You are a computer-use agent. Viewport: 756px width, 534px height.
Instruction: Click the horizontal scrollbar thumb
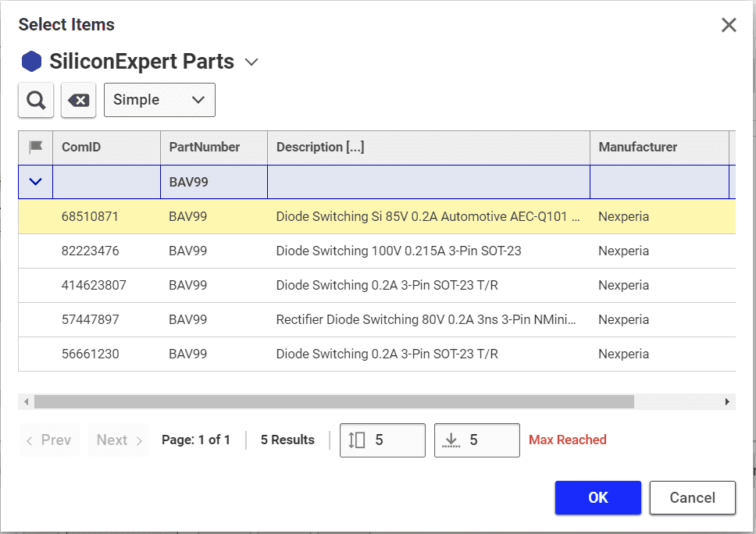pyautogui.click(x=334, y=401)
